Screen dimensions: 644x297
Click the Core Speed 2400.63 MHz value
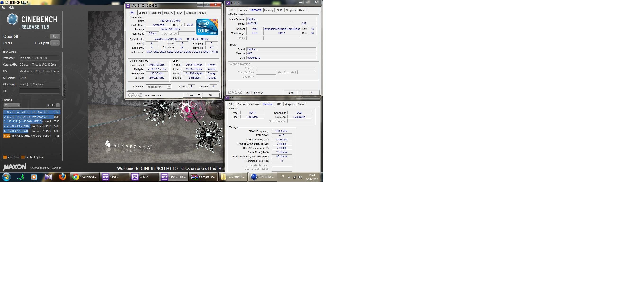point(157,65)
